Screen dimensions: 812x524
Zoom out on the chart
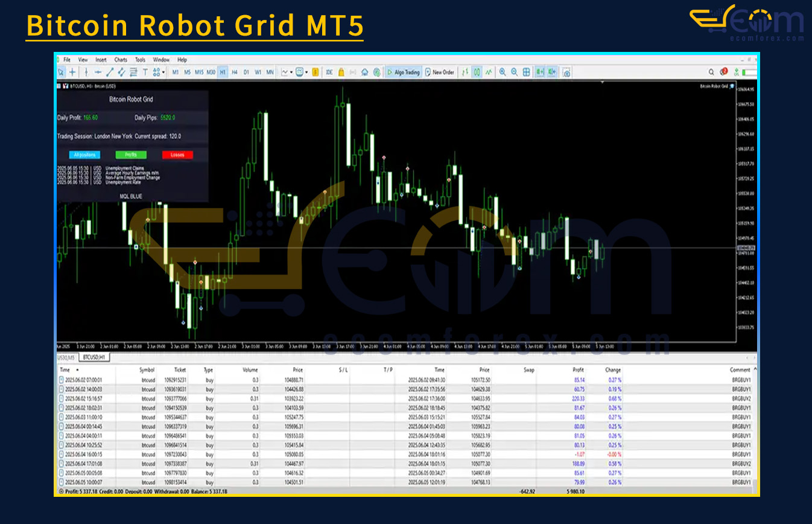(515, 72)
